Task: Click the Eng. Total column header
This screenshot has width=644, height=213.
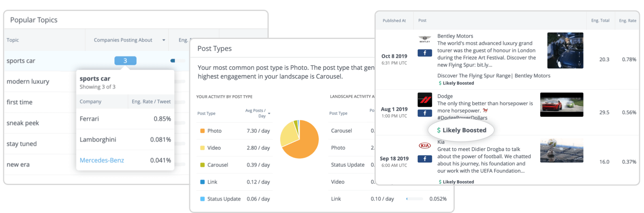Action: point(600,21)
